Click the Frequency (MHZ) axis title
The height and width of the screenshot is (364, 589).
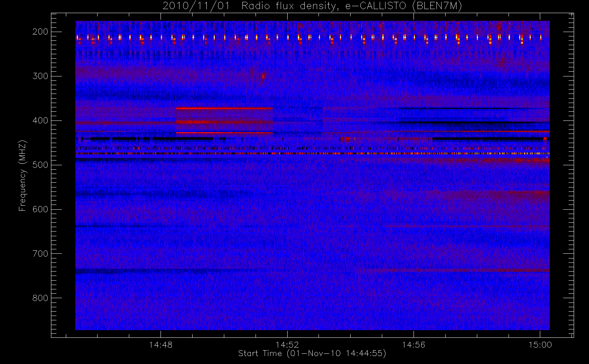(23, 175)
